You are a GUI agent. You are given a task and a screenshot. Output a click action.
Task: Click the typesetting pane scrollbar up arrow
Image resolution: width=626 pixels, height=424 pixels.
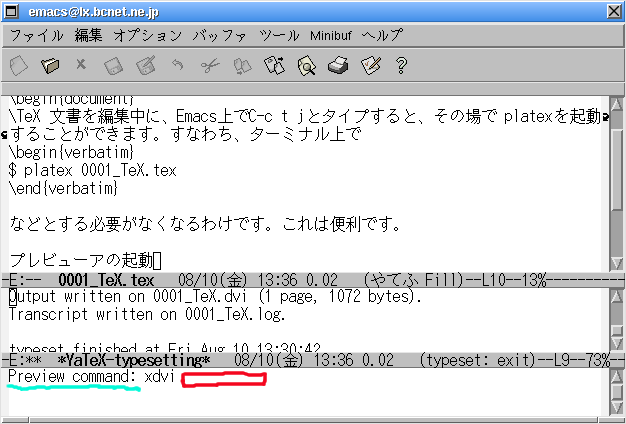tap(616, 296)
